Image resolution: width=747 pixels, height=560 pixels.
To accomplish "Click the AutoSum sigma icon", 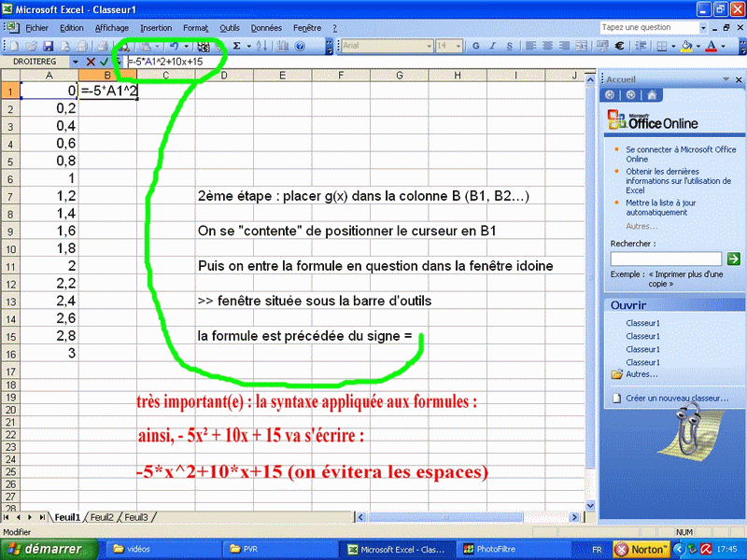I will point(236,46).
